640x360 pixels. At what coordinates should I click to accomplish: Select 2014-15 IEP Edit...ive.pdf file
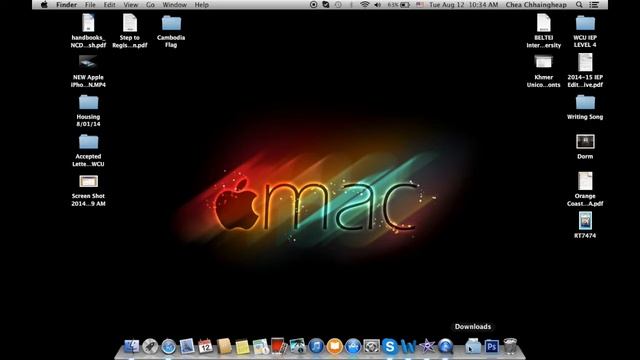coord(585,71)
